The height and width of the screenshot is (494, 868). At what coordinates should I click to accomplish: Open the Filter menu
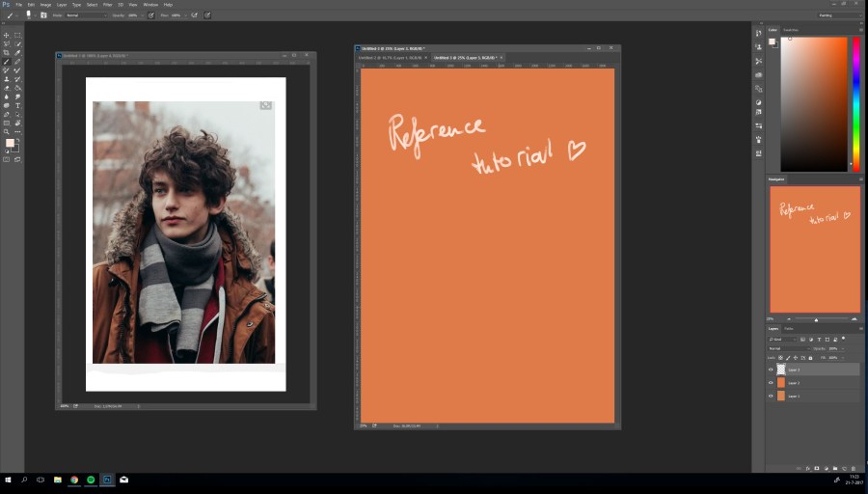109,5
